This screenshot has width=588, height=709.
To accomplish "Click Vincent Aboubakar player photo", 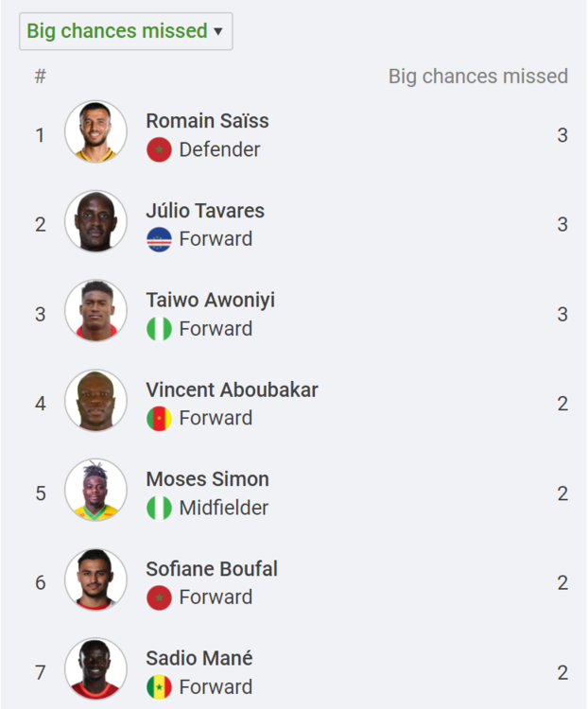I will click(95, 401).
